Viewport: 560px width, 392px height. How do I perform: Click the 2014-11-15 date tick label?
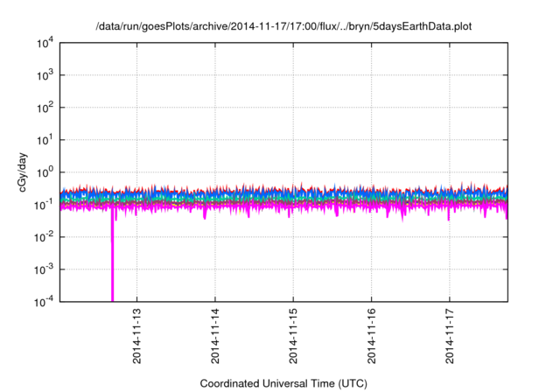point(293,336)
